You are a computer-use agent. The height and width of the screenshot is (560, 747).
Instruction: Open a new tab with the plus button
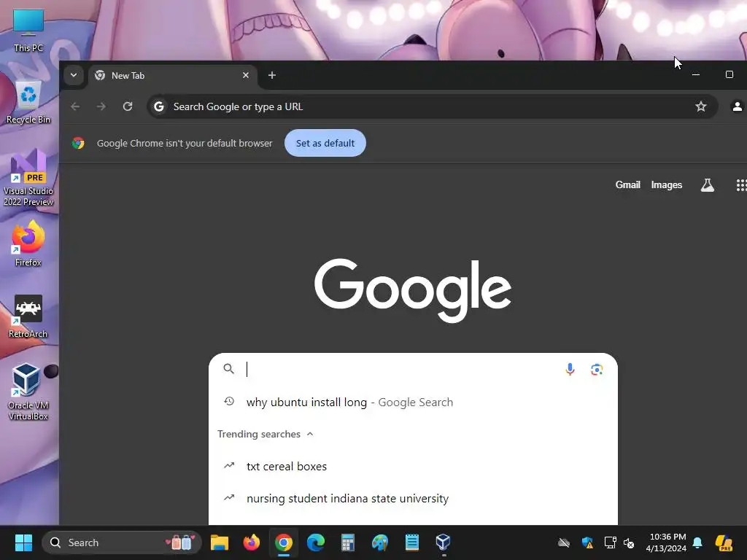(x=272, y=75)
